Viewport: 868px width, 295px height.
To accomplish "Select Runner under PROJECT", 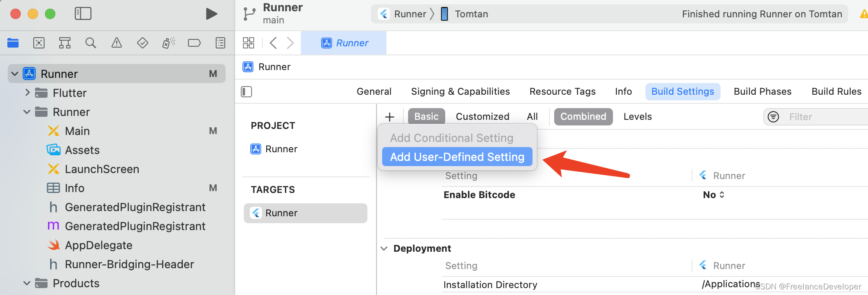I will (274, 149).
